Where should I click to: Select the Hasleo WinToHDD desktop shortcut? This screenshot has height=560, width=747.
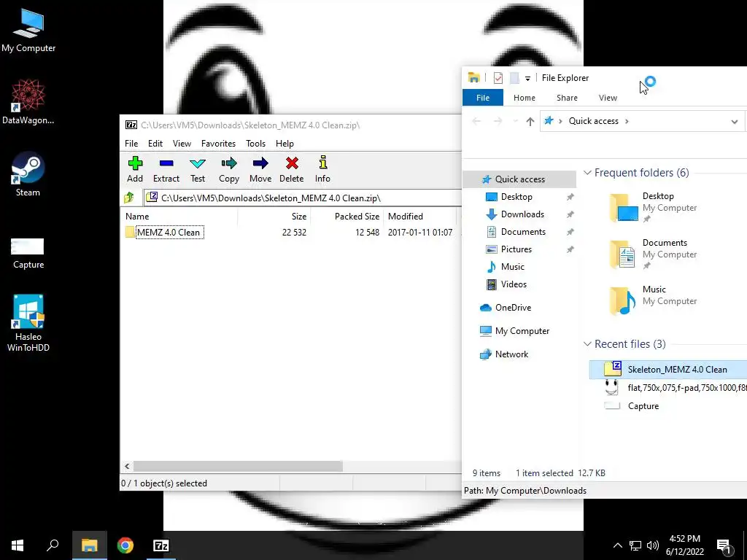(28, 324)
